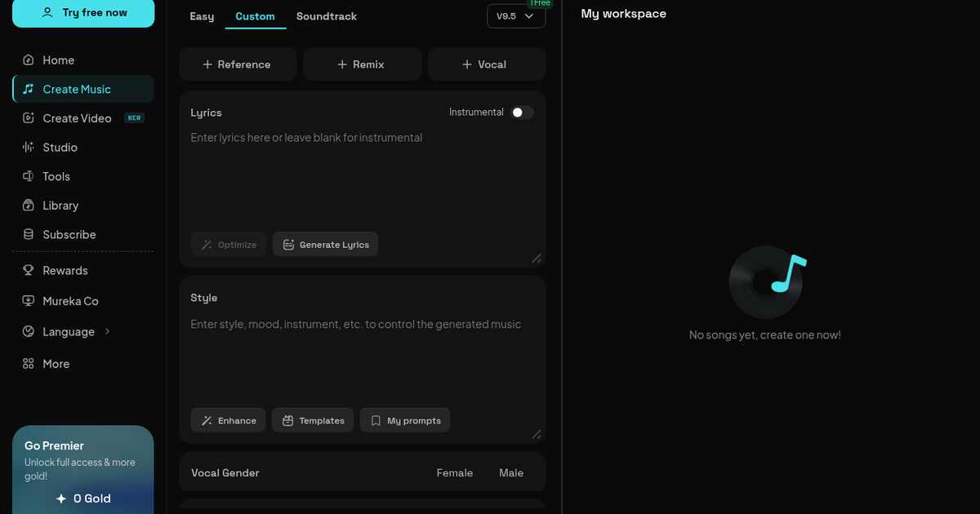Switch to the Soundtrack tab
980x514 pixels.
coord(327,16)
